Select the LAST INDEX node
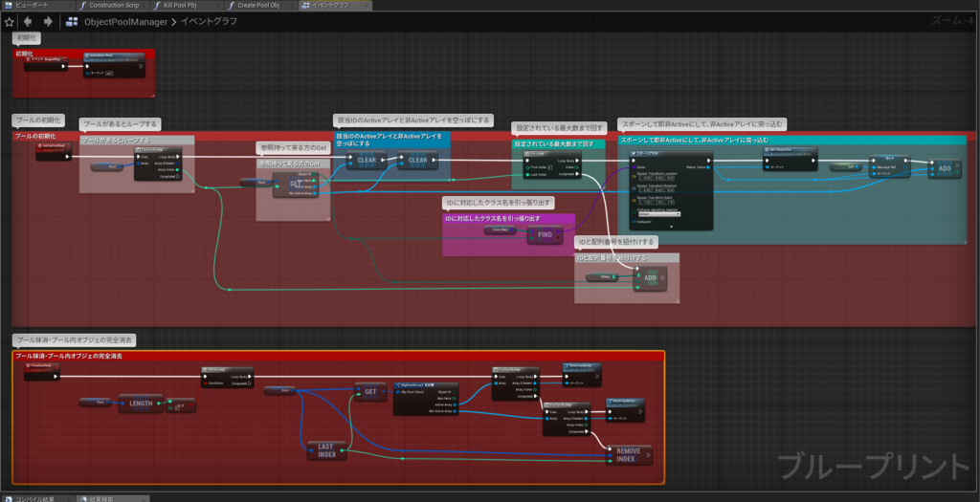 click(x=326, y=450)
